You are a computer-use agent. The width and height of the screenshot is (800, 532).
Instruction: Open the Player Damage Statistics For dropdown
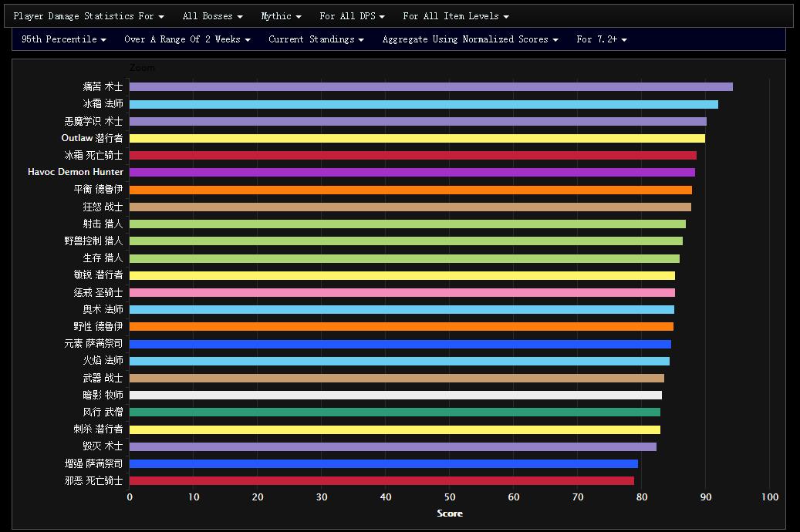(x=89, y=16)
